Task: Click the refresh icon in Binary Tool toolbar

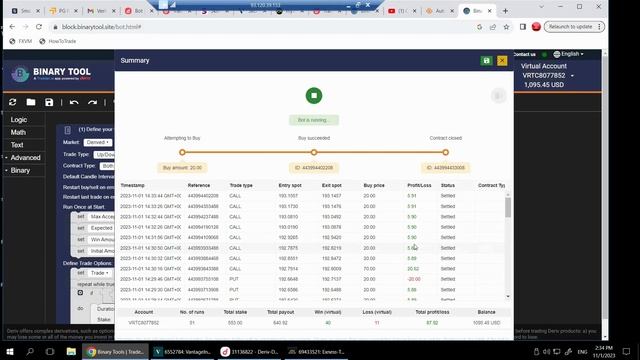Action: click(13, 102)
